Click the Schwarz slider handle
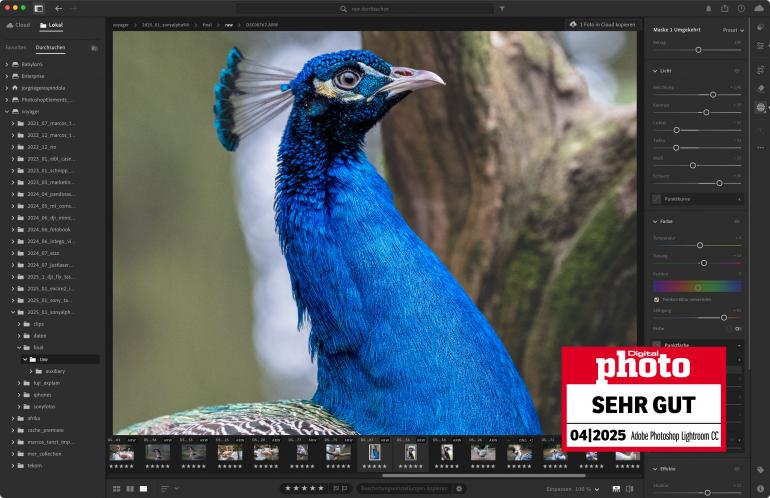The height and width of the screenshot is (498, 770). click(x=719, y=183)
